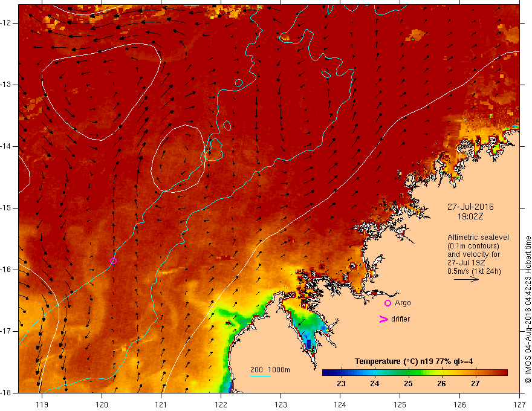The height and width of the screenshot is (411, 532).
Task: Click the 0.5m/s velocity scale arrow
Action: click(x=466, y=279)
